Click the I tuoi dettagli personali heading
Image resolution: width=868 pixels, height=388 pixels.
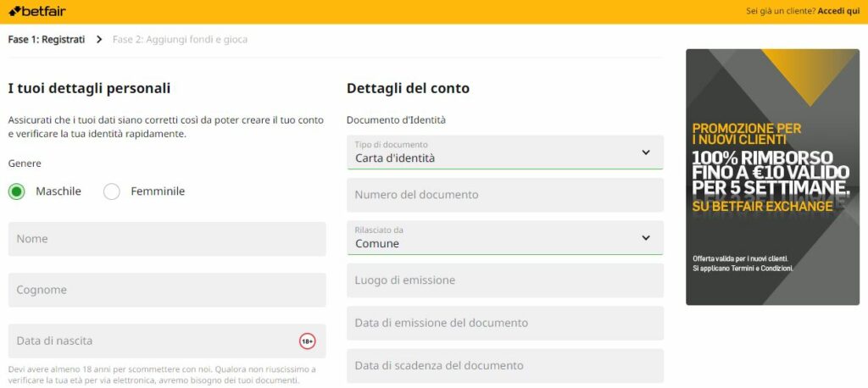pos(89,88)
